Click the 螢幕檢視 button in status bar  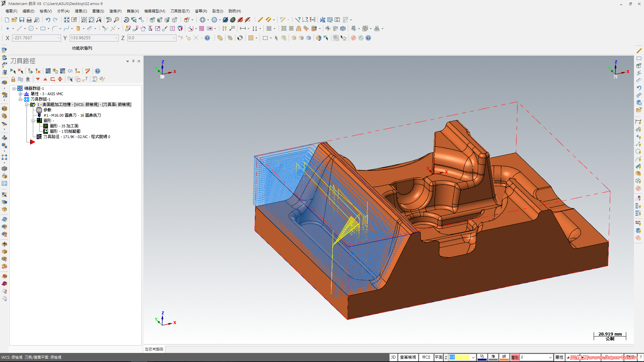pyautogui.click(x=408, y=357)
